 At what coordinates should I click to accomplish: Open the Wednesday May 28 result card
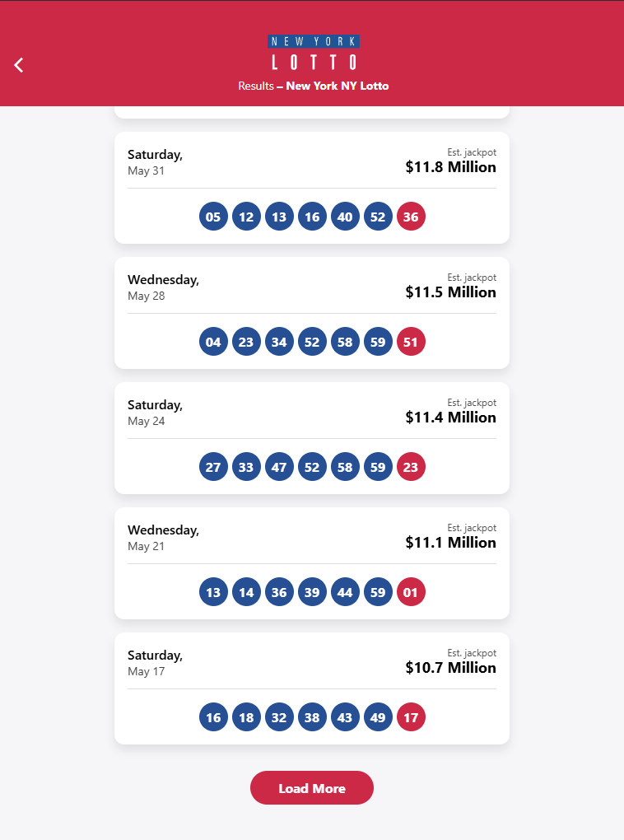pyautogui.click(x=163, y=287)
